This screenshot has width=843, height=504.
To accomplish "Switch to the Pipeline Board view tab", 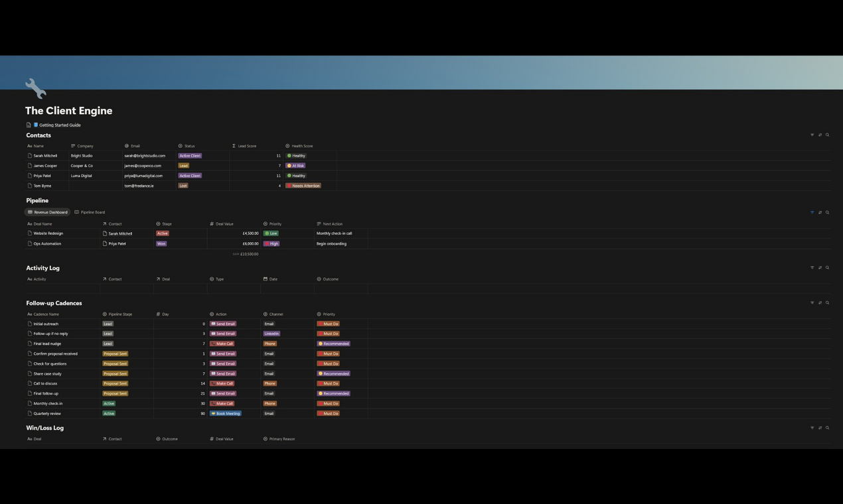I will (90, 212).
